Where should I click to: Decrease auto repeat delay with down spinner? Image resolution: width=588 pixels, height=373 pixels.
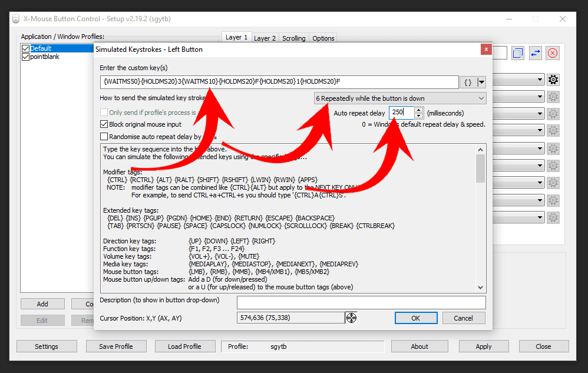tap(419, 116)
